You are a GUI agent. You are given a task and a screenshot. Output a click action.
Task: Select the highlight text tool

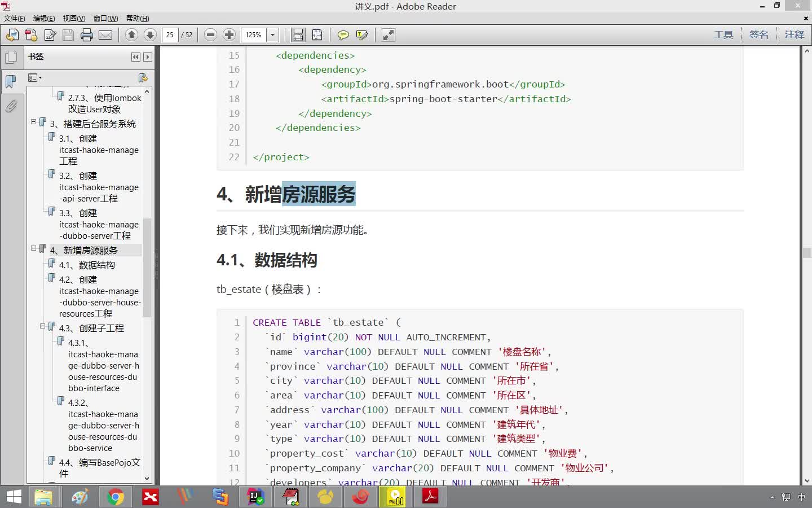(362, 35)
